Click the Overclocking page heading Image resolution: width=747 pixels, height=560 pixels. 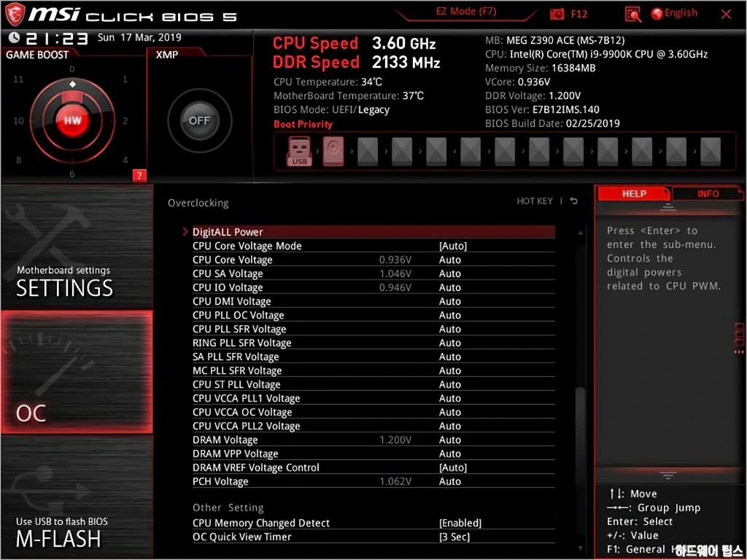[x=198, y=203]
